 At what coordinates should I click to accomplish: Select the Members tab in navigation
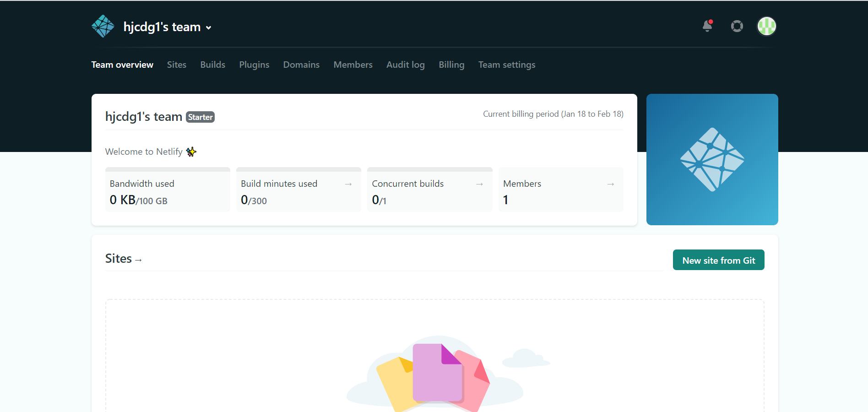point(353,65)
